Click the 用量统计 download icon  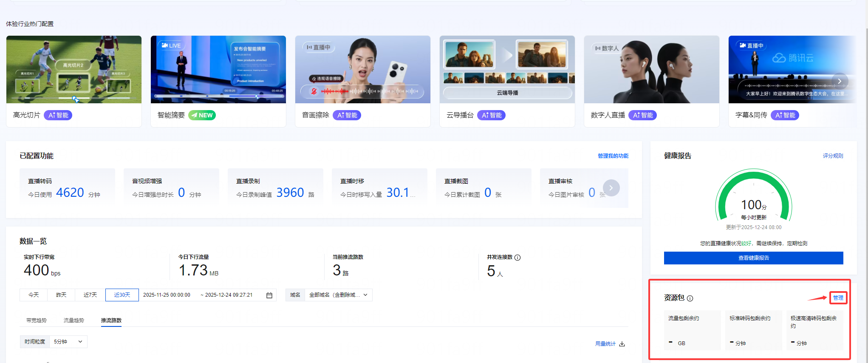[x=622, y=344]
